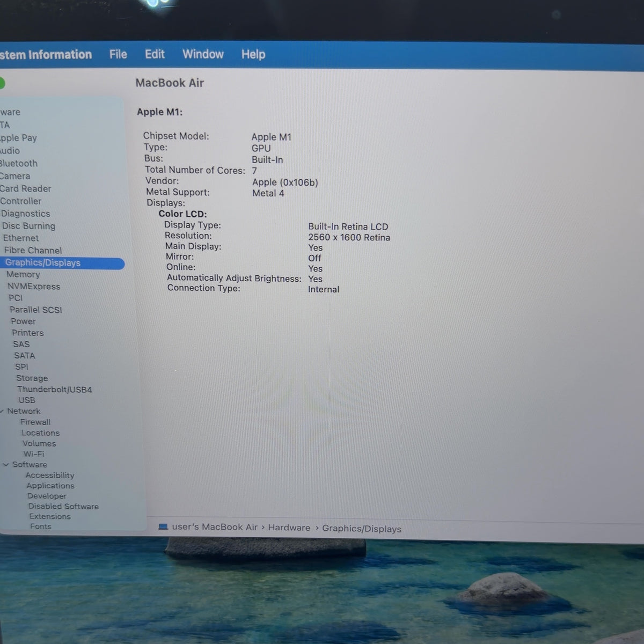Click the Total Number of Cores row
Image resolution: width=644 pixels, height=644 pixels.
click(x=201, y=170)
